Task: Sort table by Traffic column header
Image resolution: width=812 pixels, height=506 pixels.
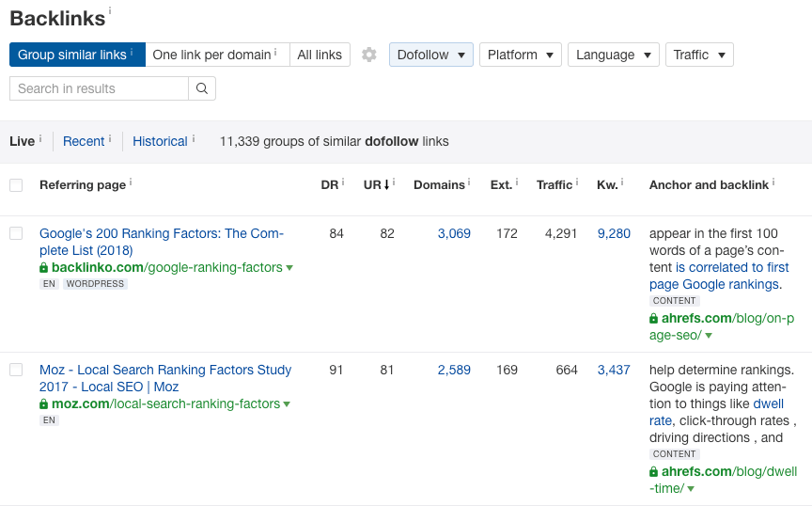Action: 554,185
